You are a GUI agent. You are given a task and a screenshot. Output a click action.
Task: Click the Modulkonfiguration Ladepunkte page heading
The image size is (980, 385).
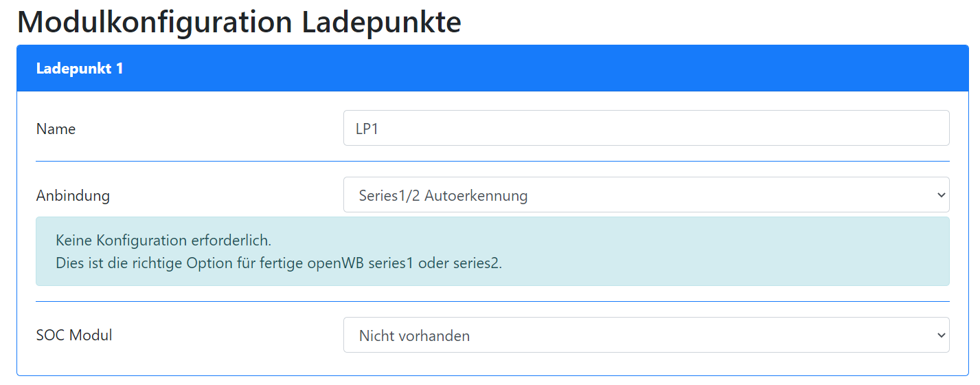(239, 22)
